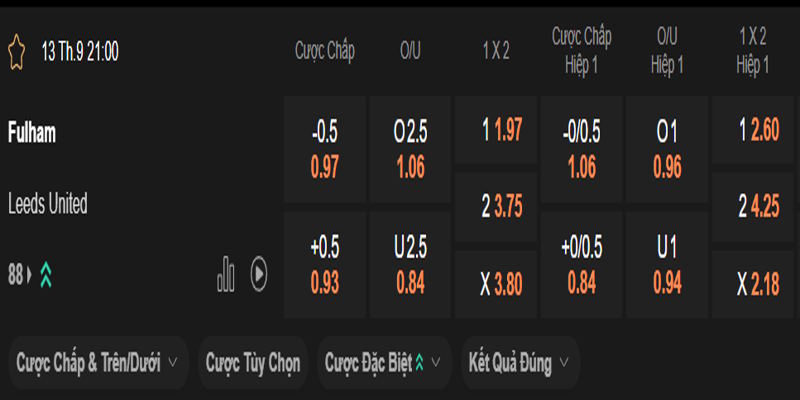Pick Fulham win at 1.97

click(496, 130)
